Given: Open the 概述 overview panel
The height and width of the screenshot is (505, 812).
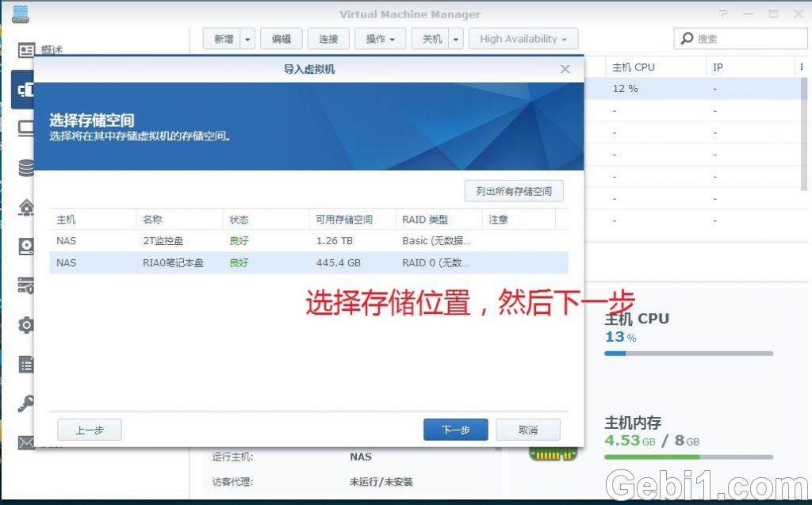Looking at the screenshot, I should tap(26, 49).
